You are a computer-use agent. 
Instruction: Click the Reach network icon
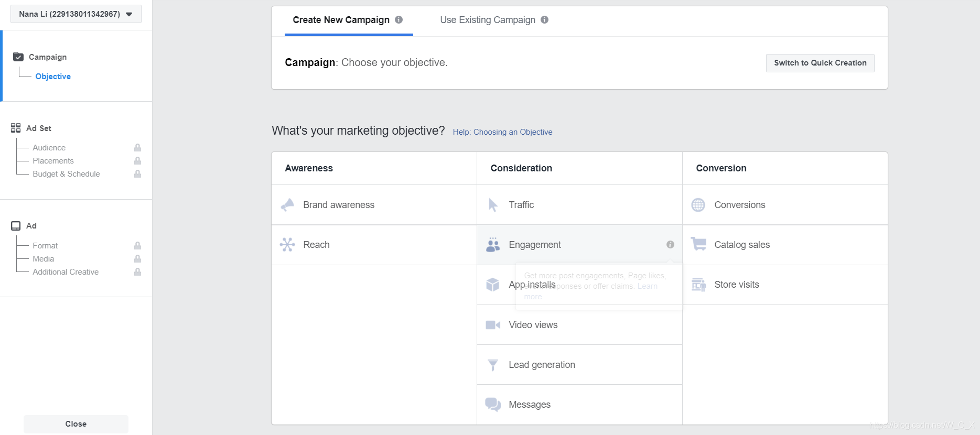pyautogui.click(x=287, y=245)
